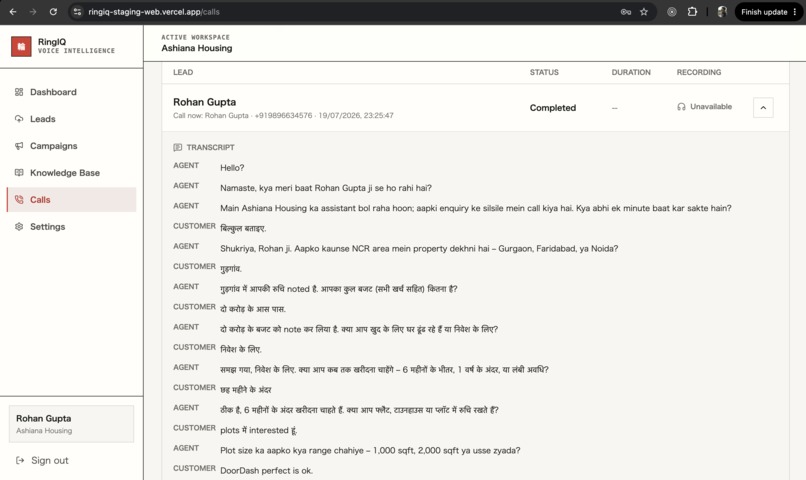Click the password key icon in address bar
The width and height of the screenshot is (806, 480).
pyautogui.click(x=626, y=12)
